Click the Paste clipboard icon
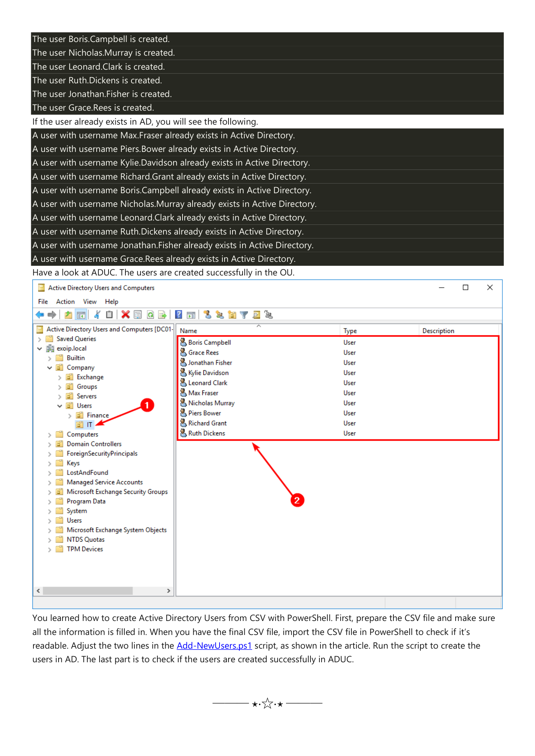 pyautogui.click(x=109, y=315)
